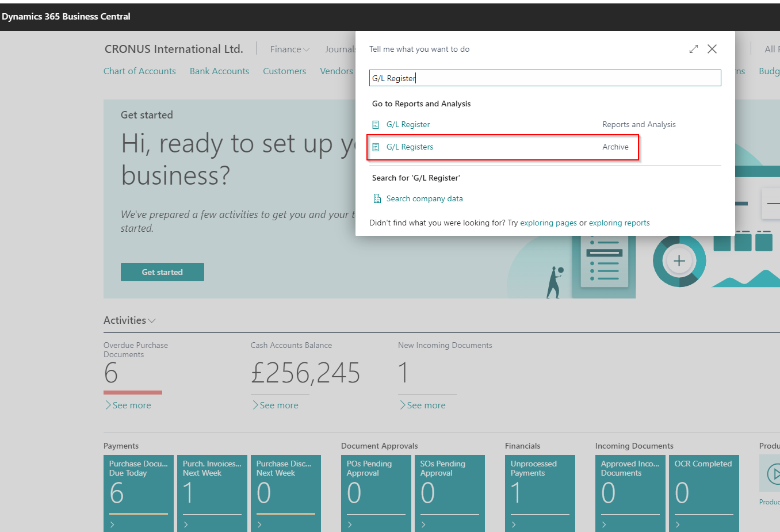The image size is (780, 532).
Task: See more for Cash Accounts Balance
Action: [x=276, y=405]
